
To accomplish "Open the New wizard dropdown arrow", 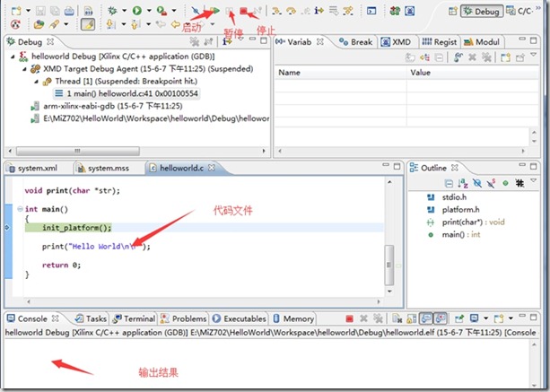I will click(29, 11).
